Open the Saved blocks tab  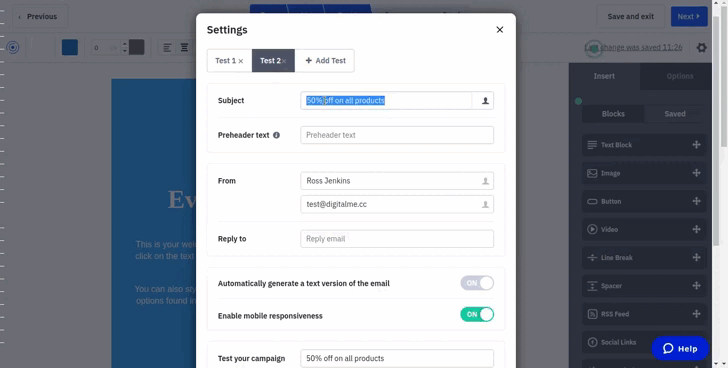[x=675, y=114]
